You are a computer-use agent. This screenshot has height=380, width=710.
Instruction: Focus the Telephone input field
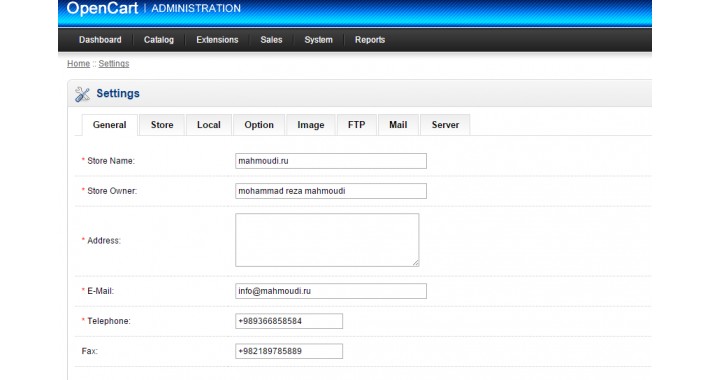[x=289, y=321]
